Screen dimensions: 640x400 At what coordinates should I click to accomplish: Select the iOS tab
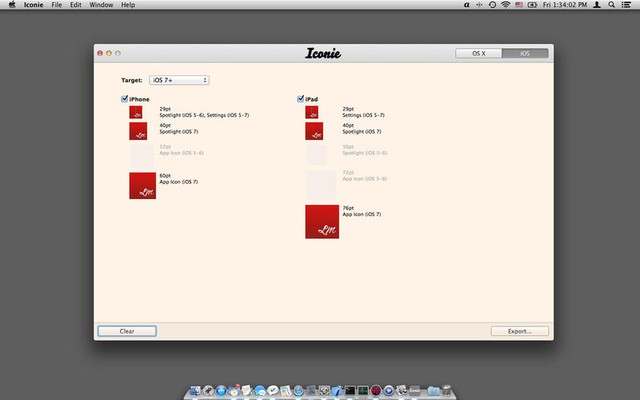(525, 53)
